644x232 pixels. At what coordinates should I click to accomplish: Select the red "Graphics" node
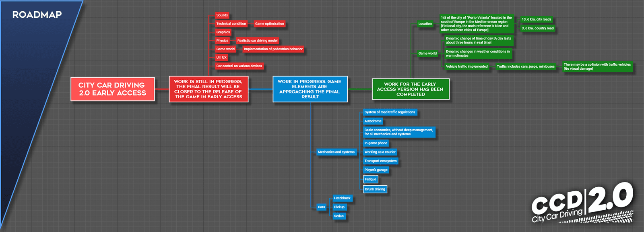click(x=223, y=32)
